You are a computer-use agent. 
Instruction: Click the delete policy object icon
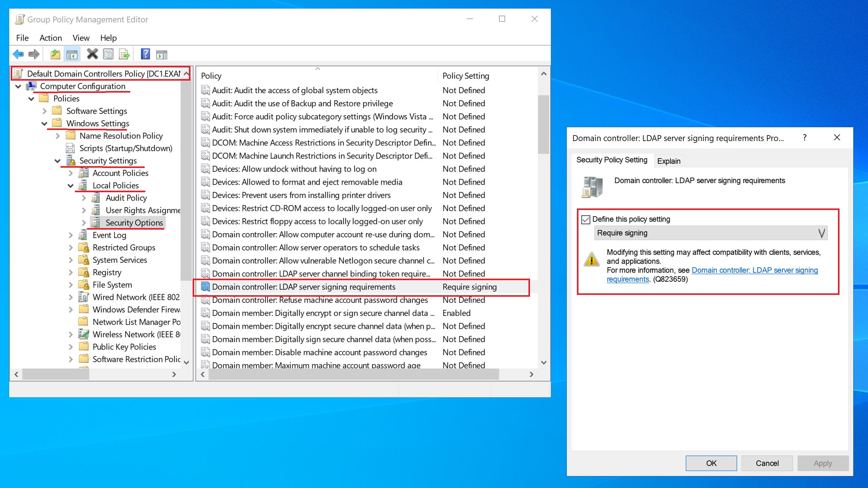point(92,54)
